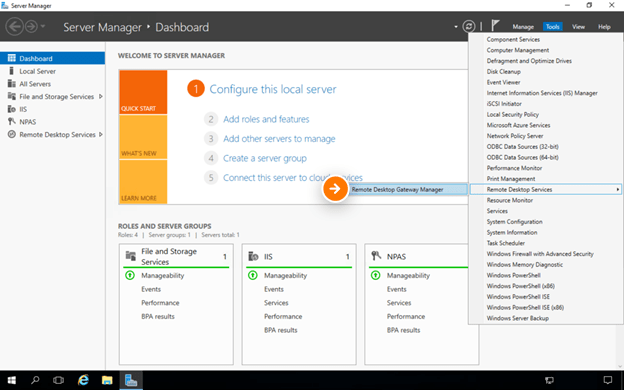Open File Explorer from taskbar

(x=107, y=380)
